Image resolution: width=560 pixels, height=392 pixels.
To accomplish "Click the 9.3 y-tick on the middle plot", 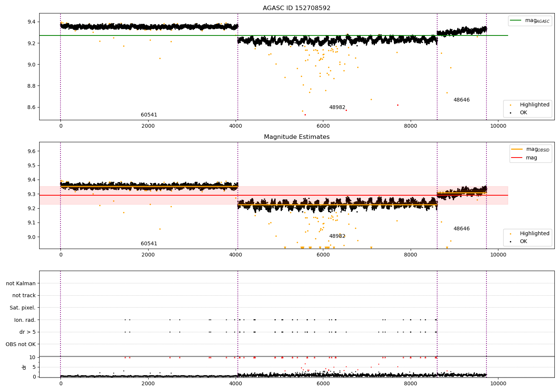I will [x=31, y=194].
